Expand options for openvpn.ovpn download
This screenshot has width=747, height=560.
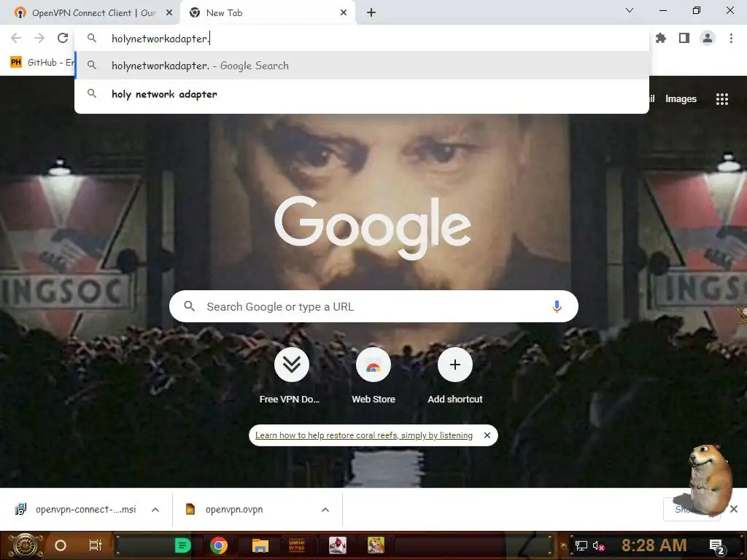coord(325,510)
